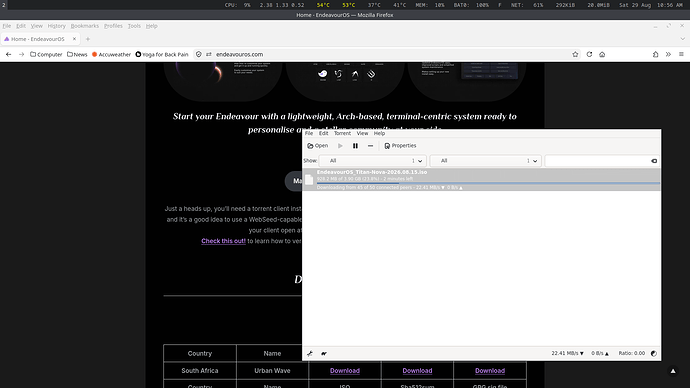Click the 0 B/s upload speed status

(x=600, y=353)
